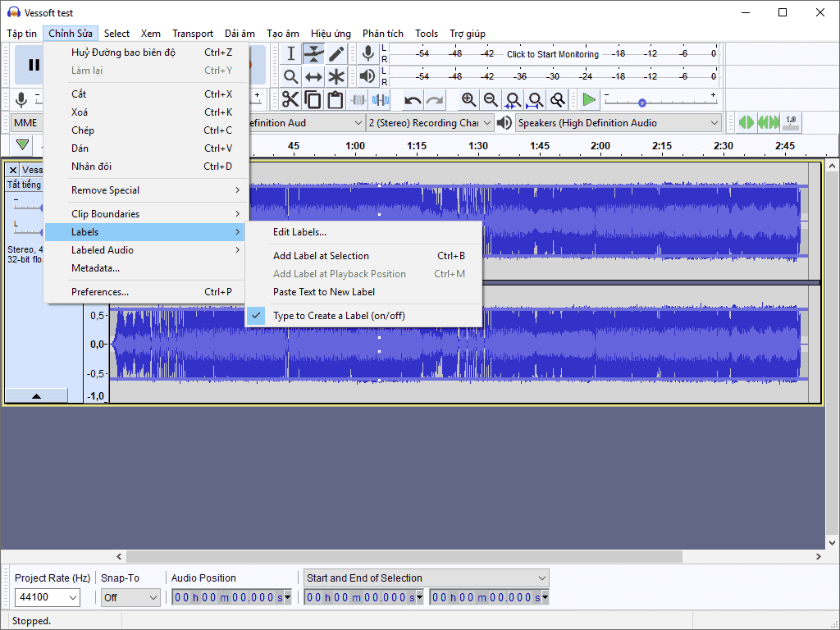Viewport: 840px width, 630px height.
Task: Adjust the playback speed slider knob
Action: (x=641, y=103)
